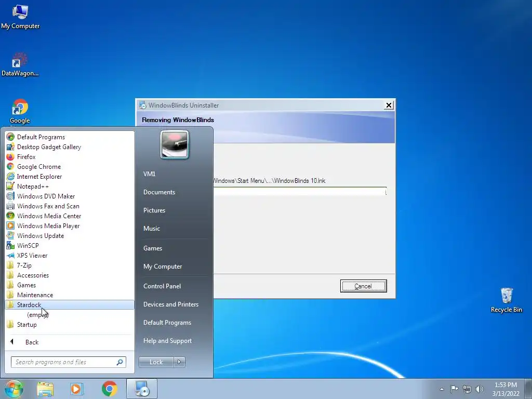Click the (empty) entry under Stardock
The width and height of the screenshot is (532, 399).
pyautogui.click(x=70, y=315)
